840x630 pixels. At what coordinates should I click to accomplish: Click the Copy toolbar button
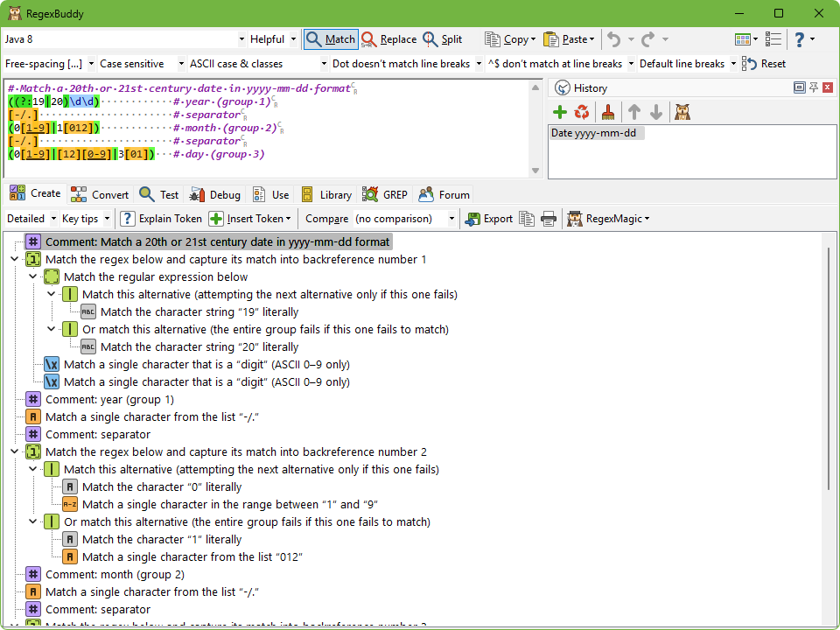click(509, 39)
